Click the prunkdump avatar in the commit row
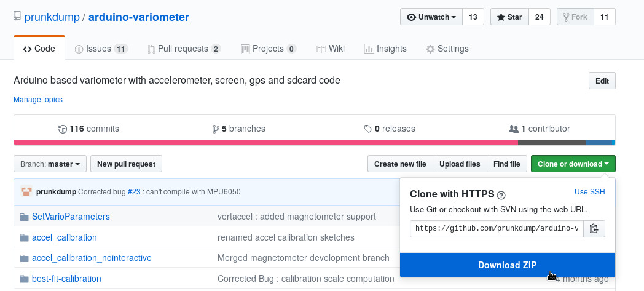Image resolution: width=644 pixels, height=291 pixels. pos(26,192)
